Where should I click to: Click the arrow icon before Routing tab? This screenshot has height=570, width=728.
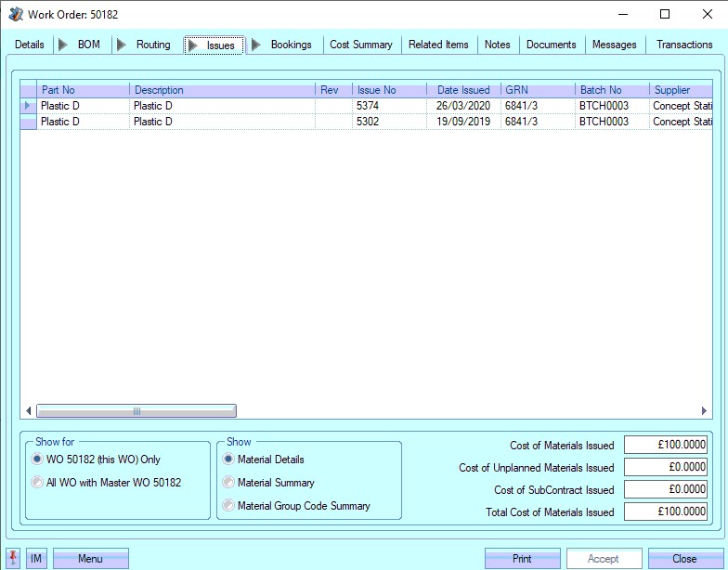[x=122, y=45]
